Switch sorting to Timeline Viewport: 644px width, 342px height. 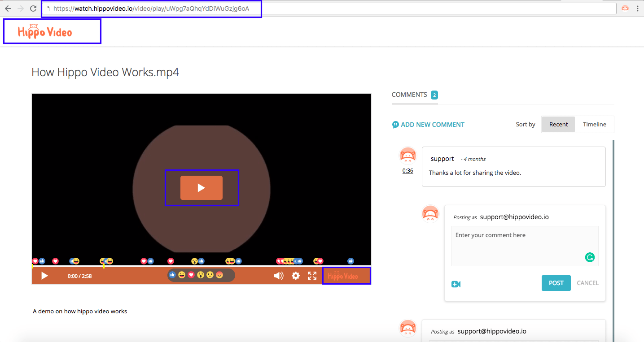[x=594, y=124]
